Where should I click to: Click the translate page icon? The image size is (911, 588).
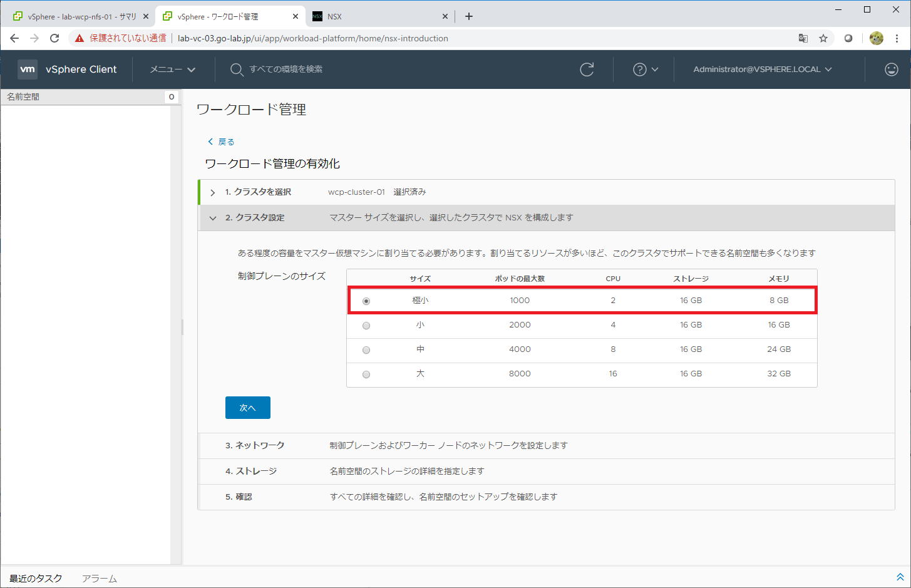tap(803, 38)
